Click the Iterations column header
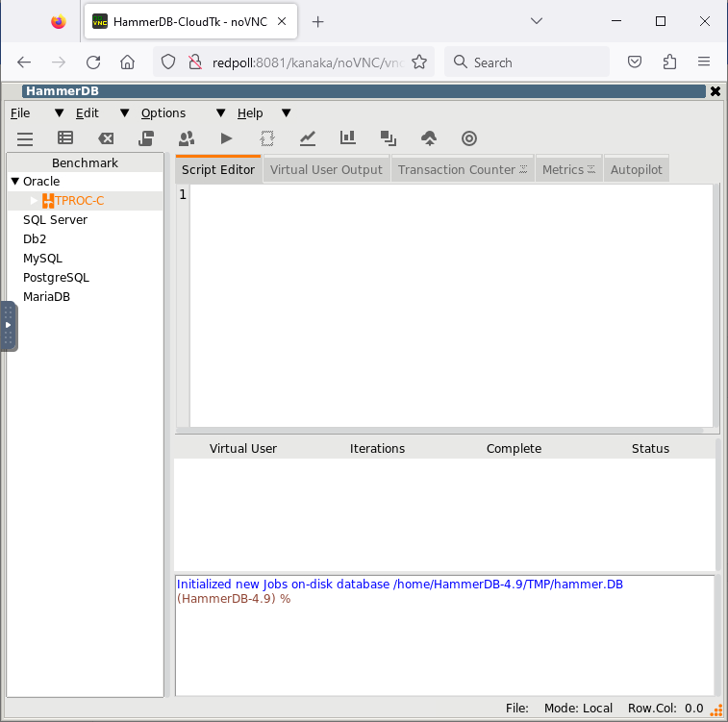 coord(377,449)
